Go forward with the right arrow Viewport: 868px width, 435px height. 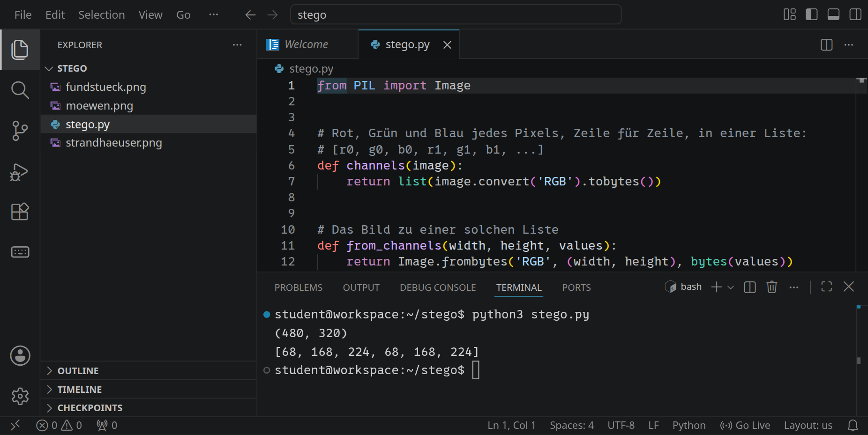272,15
